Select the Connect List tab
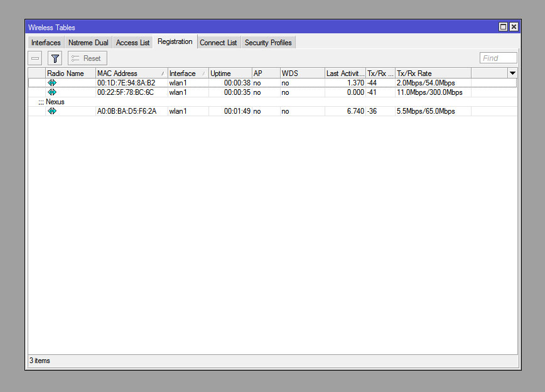The image size is (545, 392). [x=218, y=43]
